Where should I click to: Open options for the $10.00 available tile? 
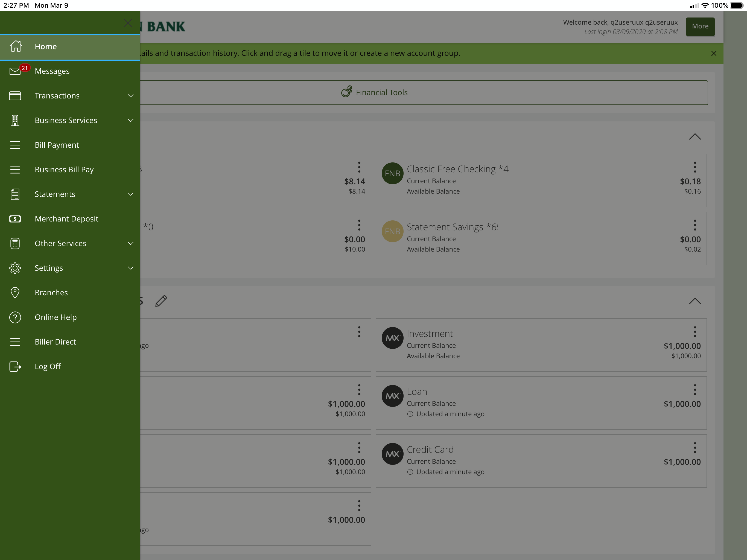(x=359, y=225)
